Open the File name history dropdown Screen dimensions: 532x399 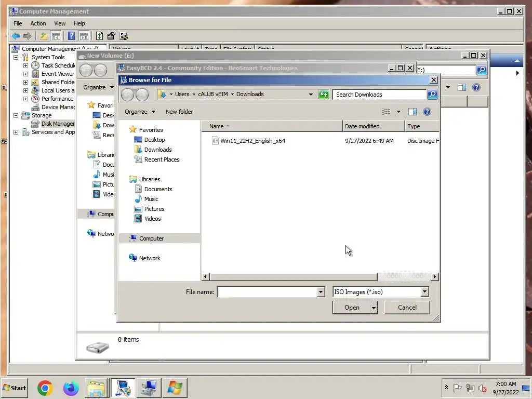[321, 292]
